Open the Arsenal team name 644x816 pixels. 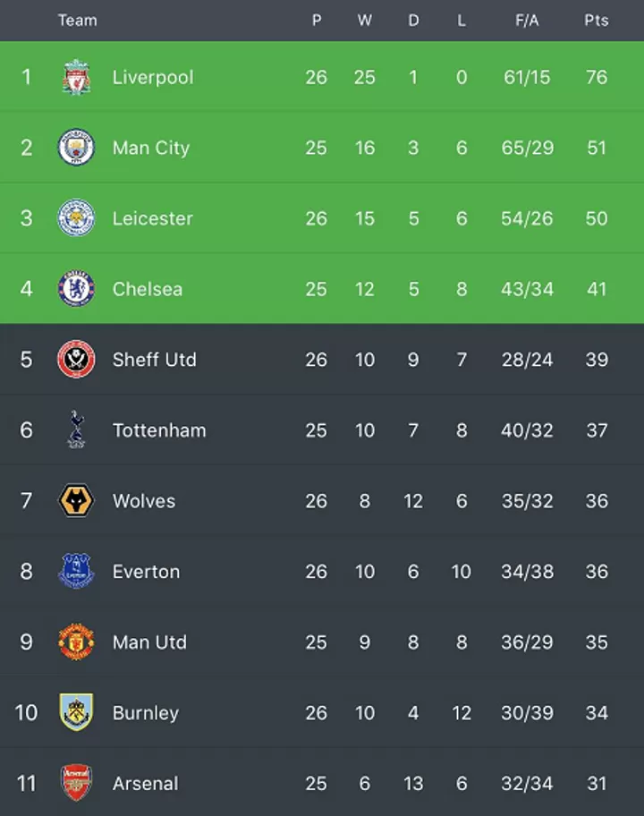tap(146, 783)
